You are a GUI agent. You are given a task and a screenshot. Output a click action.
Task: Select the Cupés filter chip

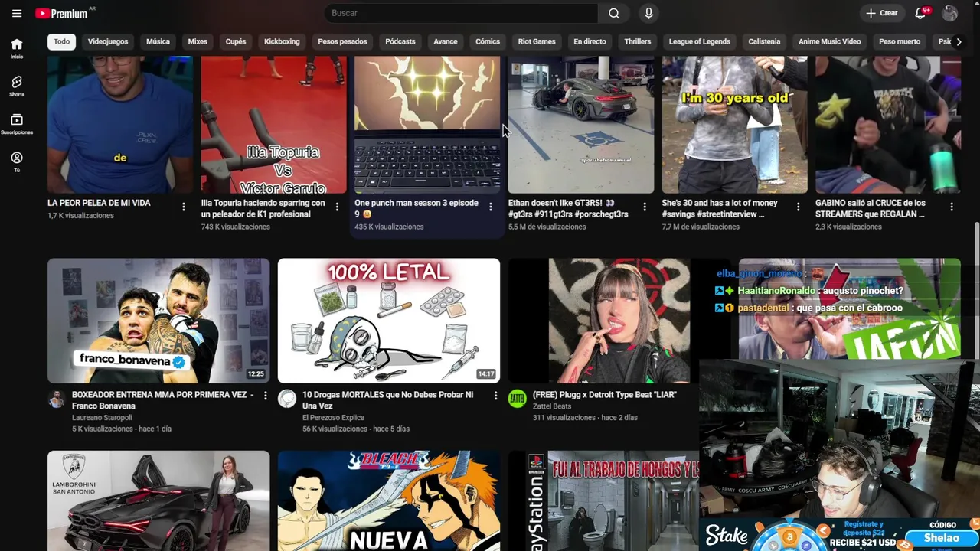tap(236, 41)
